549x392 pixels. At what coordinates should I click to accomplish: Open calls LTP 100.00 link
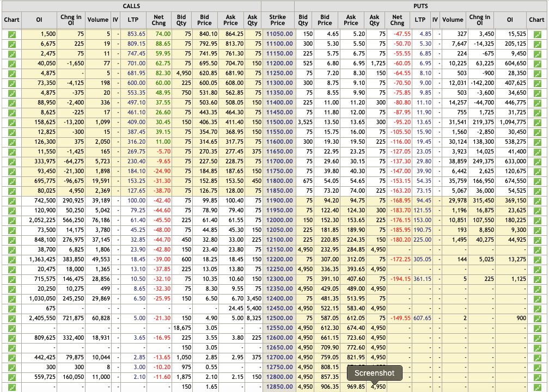(x=136, y=200)
